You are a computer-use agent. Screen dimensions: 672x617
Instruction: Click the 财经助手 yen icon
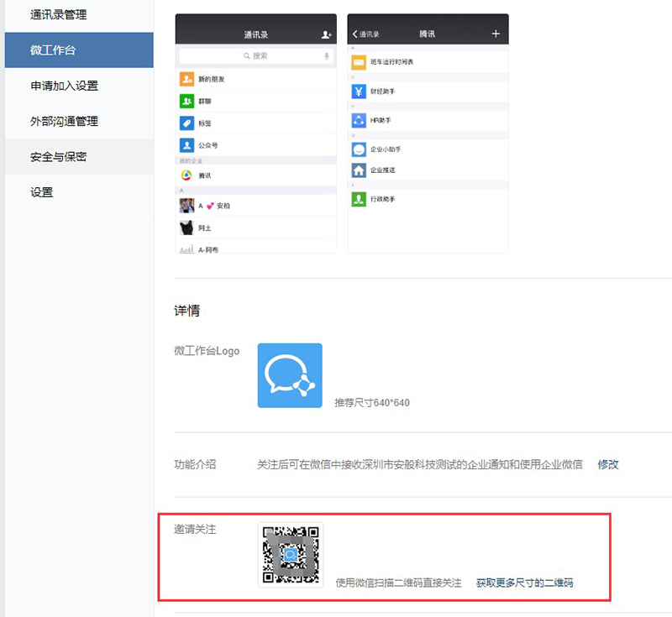pyautogui.click(x=359, y=92)
